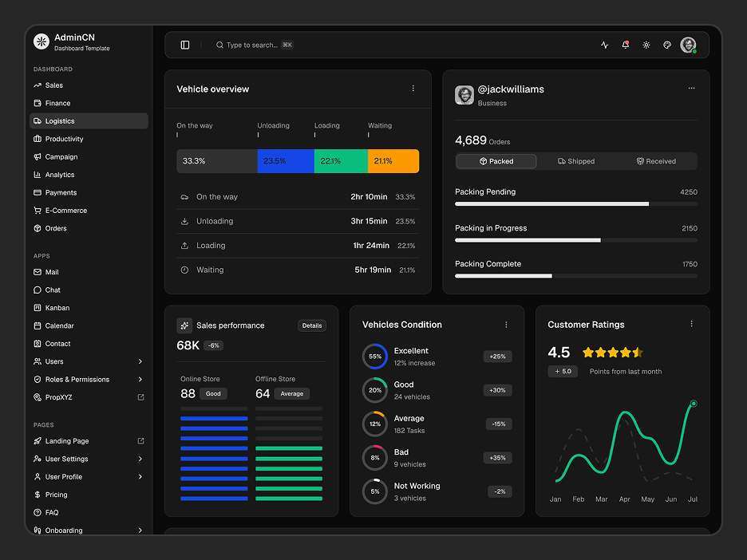Click the Unloading download icon row
747x560 pixels.
[298, 221]
